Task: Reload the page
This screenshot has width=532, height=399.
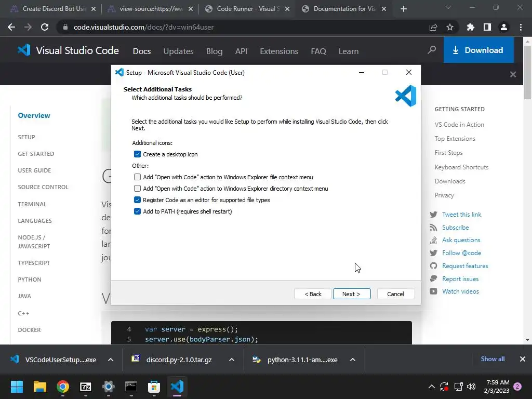Action: click(x=45, y=27)
